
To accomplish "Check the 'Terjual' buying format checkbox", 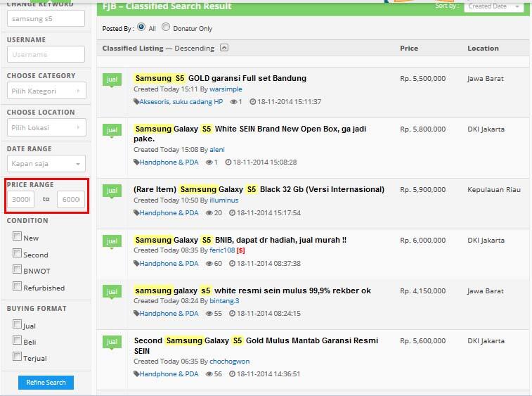I will point(17,357).
